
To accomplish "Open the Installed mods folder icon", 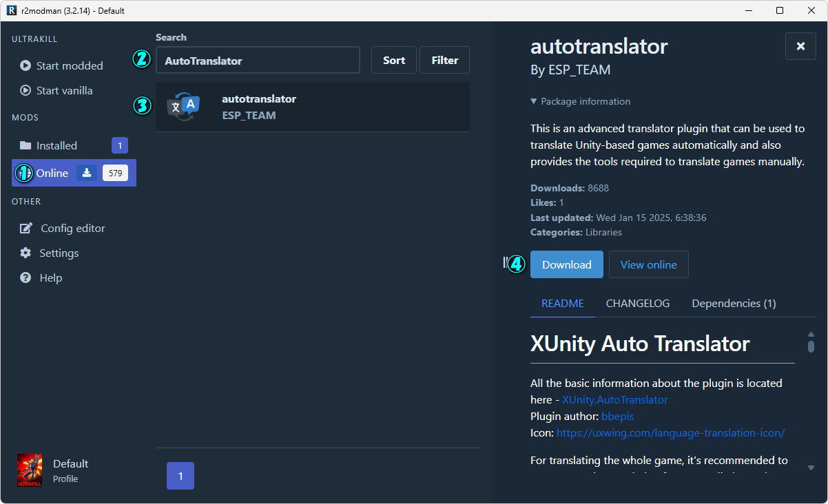I will (25, 146).
